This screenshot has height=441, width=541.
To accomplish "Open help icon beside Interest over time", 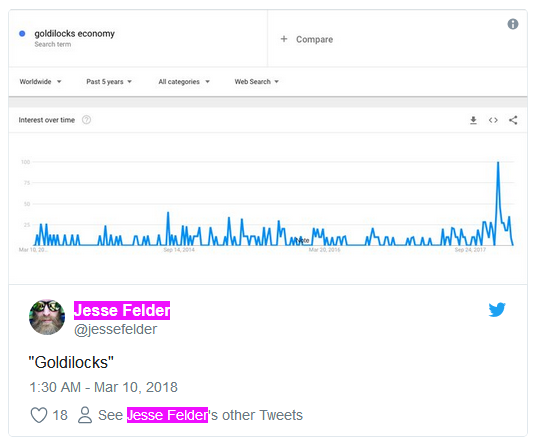I will [86, 120].
